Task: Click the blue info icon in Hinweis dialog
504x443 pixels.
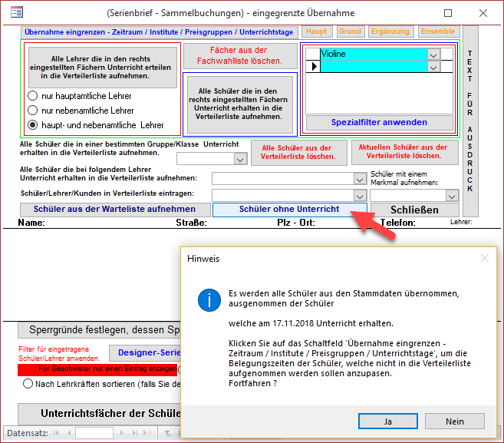Action: (x=208, y=299)
